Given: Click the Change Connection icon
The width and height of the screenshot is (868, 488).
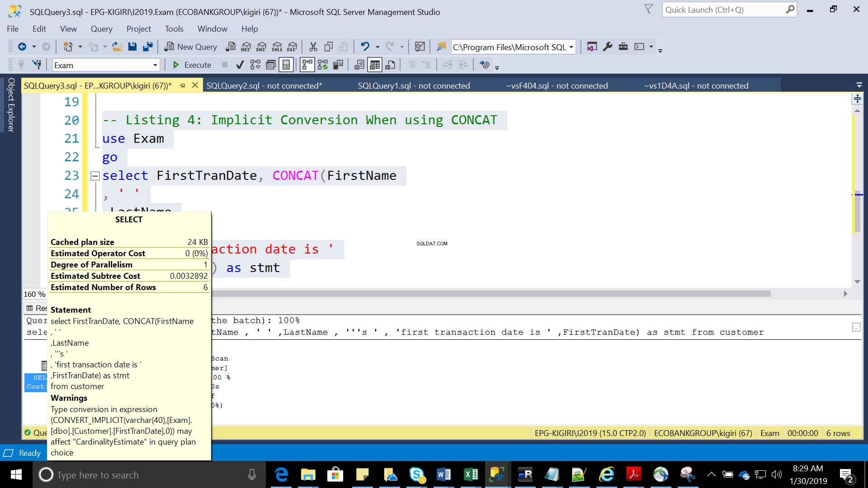Looking at the screenshot, I should pyautogui.click(x=37, y=65).
